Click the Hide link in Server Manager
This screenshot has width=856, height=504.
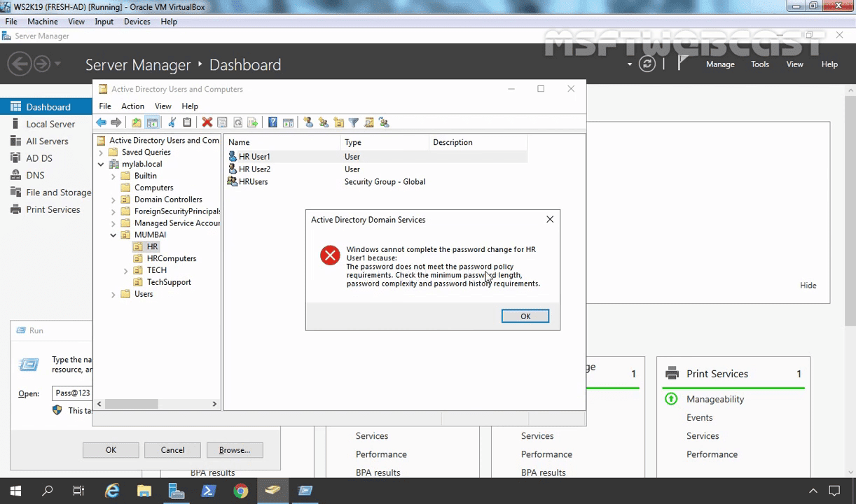coord(808,286)
